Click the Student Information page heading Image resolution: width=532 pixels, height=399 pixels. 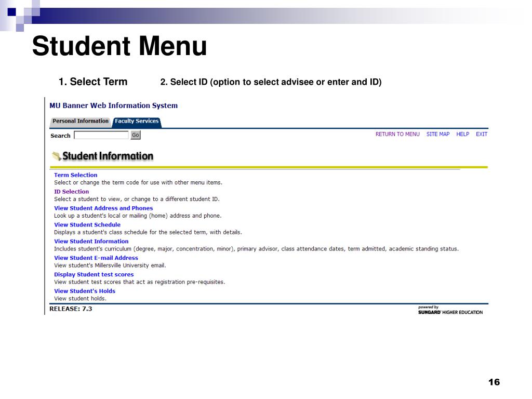(108, 156)
